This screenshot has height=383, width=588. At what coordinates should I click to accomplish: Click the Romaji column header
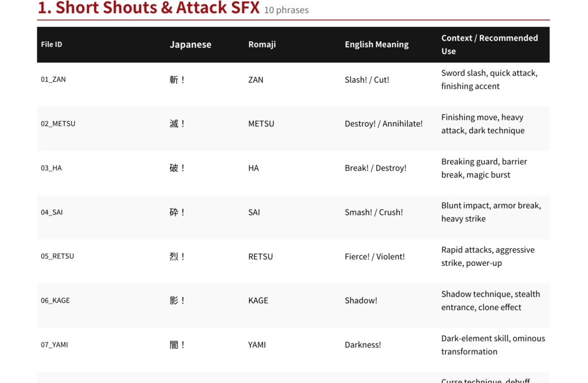tap(262, 44)
